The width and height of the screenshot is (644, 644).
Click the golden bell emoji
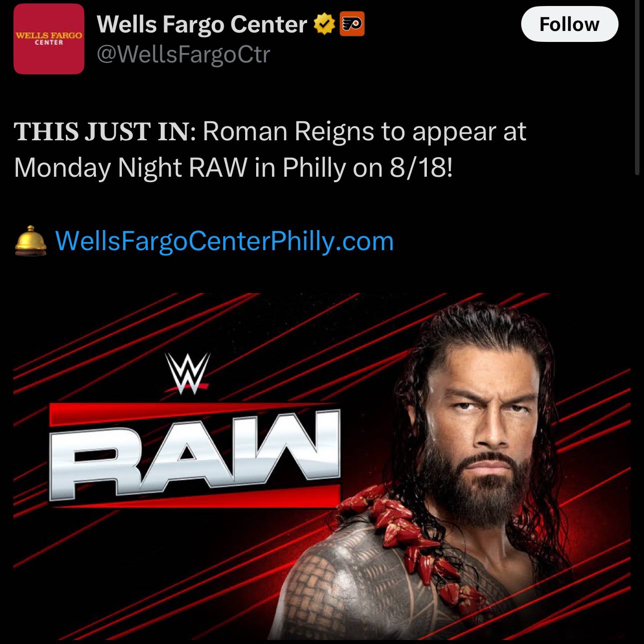coord(31,241)
